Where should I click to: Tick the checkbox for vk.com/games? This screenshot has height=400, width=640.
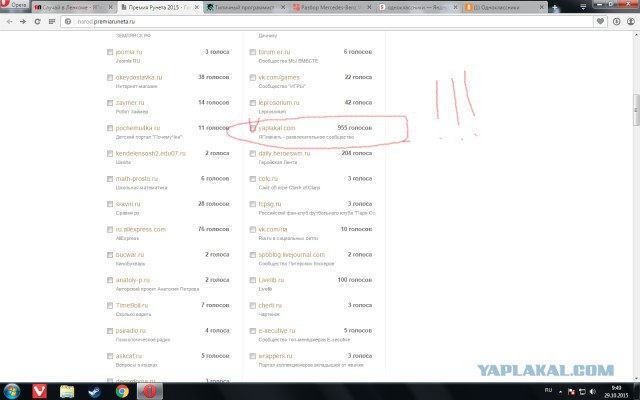253,78
